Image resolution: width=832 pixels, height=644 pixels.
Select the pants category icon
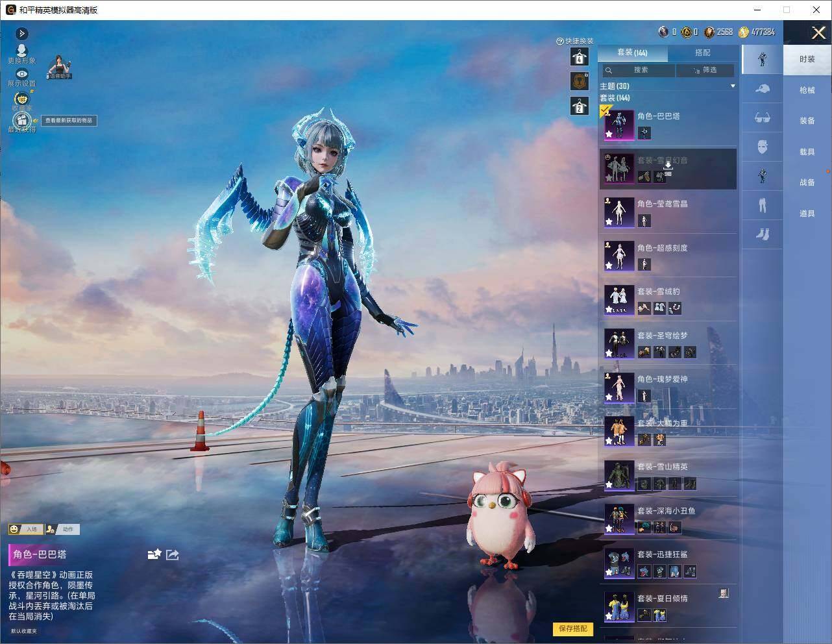[762, 206]
